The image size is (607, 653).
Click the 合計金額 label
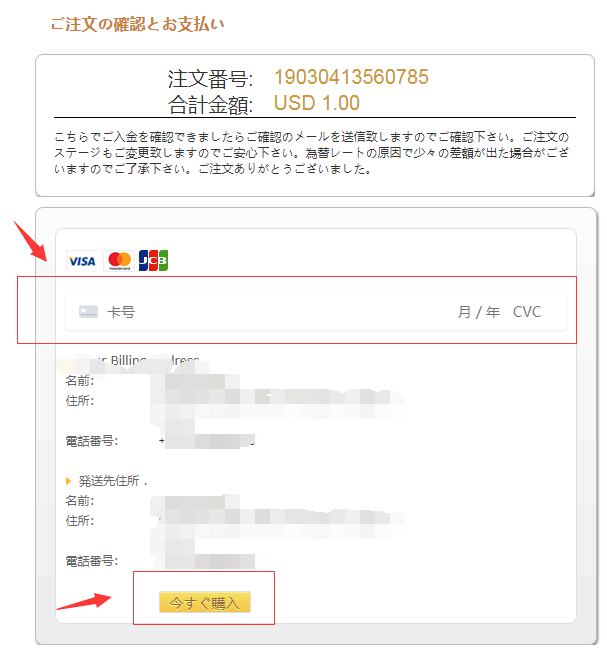click(x=210, y=105)
